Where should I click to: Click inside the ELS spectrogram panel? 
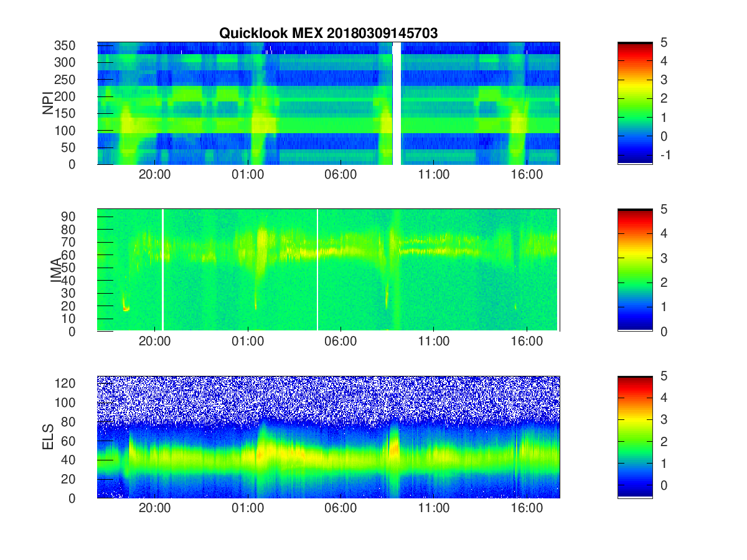(328, 437)
